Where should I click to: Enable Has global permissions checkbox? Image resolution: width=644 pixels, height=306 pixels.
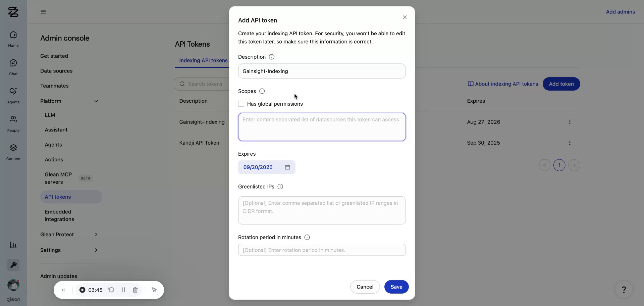241,104
